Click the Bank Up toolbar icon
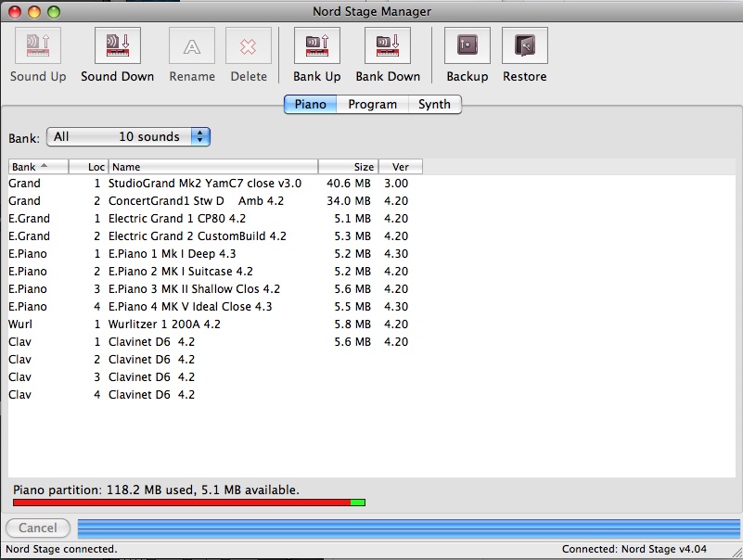Screen dimensions: 743x560 [x=317, y=46]
